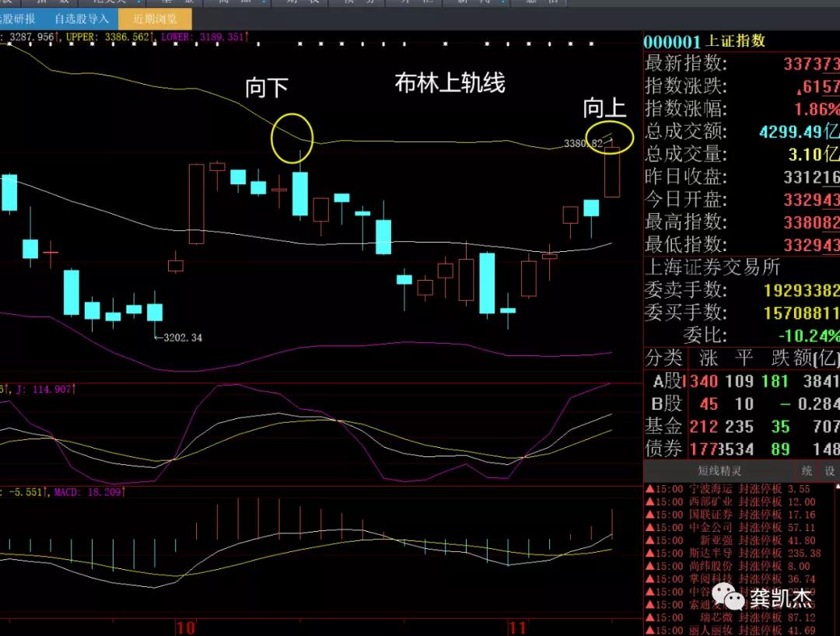840x636 pixels.
Task: Click the 总成交量 3.10亿 value
Action: [x=814, y=154]
